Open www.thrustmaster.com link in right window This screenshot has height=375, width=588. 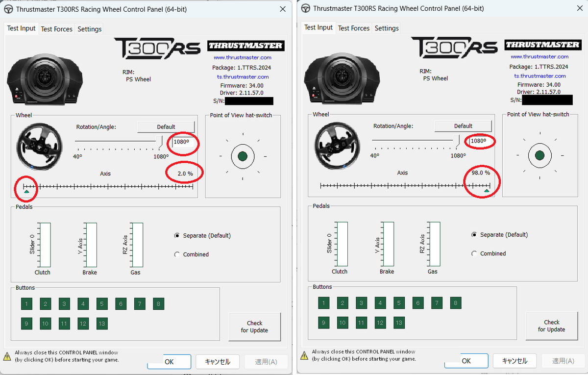[539, 56]
